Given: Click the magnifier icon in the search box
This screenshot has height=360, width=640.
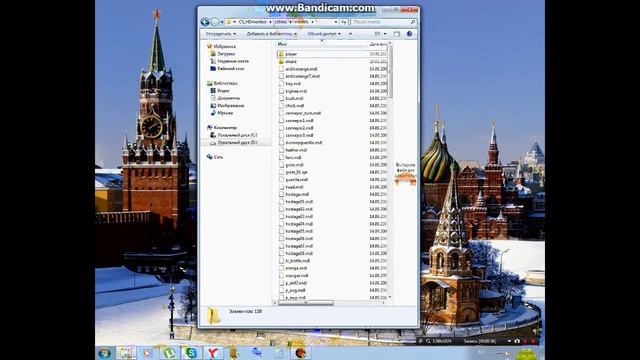Looking at the screenshot, I should coord(413,22).
